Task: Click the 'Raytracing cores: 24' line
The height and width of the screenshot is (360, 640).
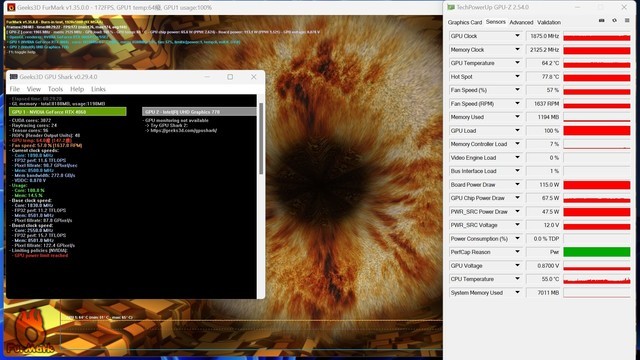Action: coord(34,125)
